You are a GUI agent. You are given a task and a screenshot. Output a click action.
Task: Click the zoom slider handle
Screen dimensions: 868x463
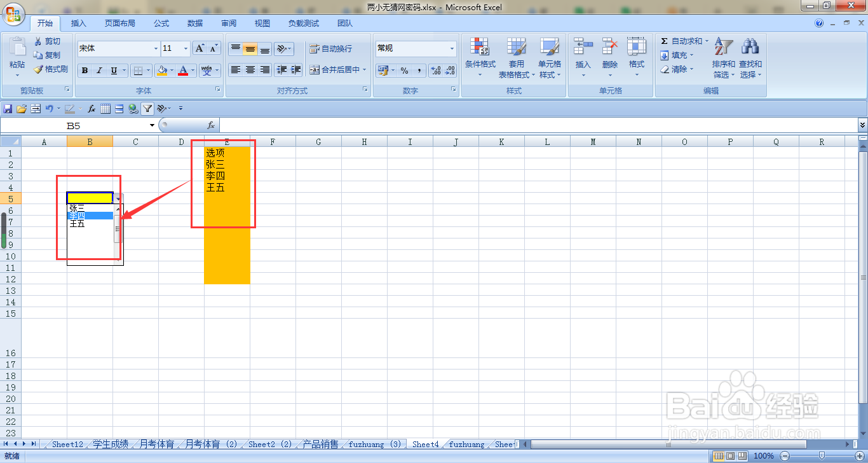click(x=822, y=455)
